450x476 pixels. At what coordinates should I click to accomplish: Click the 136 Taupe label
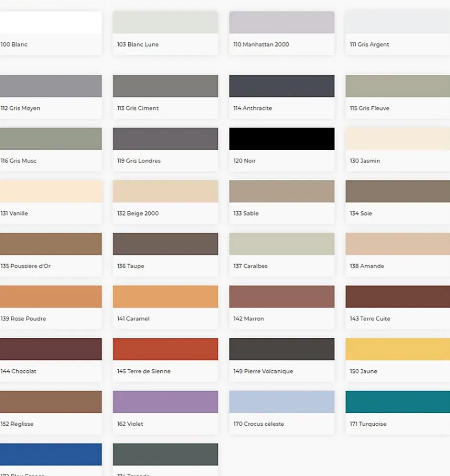pos(131,266)
